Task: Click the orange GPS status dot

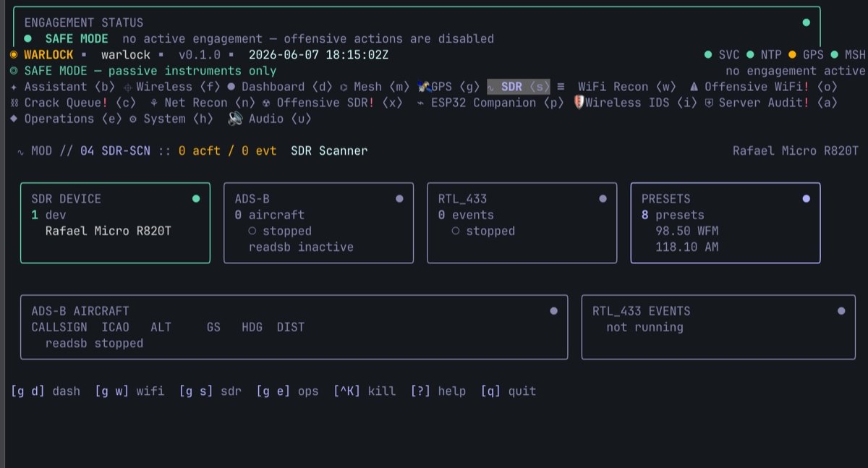Action: (x=792, y=55)
